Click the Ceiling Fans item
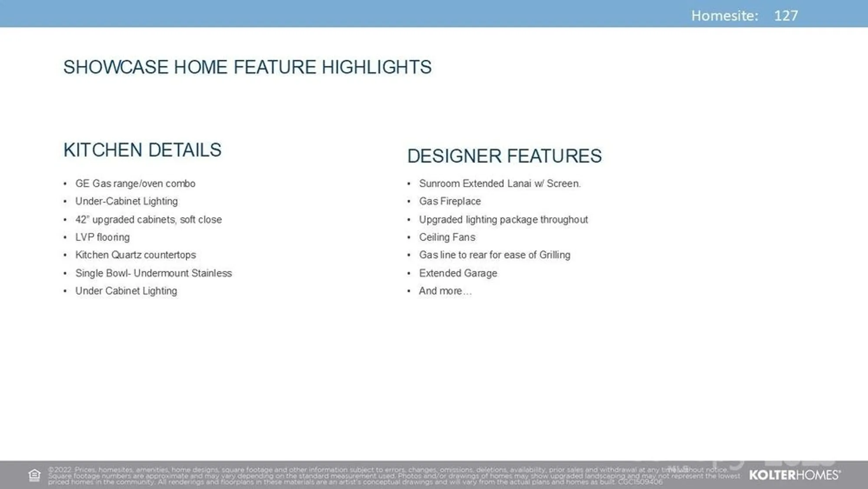The height and width of the screenshot is (489, 868). click(x=447, y=238)
